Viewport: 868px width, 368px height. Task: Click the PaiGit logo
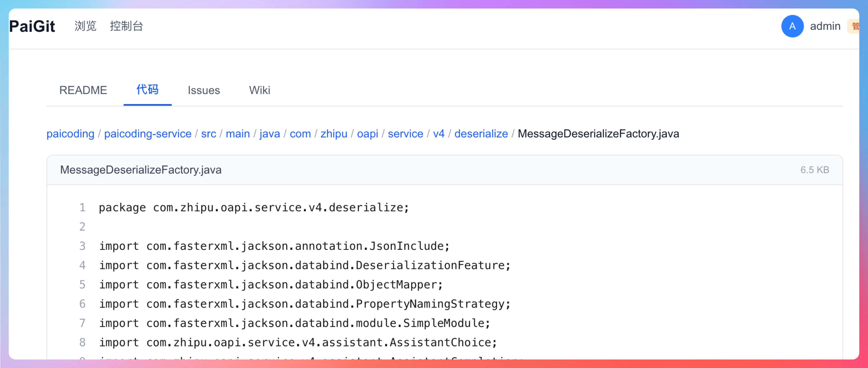point(32,26)
